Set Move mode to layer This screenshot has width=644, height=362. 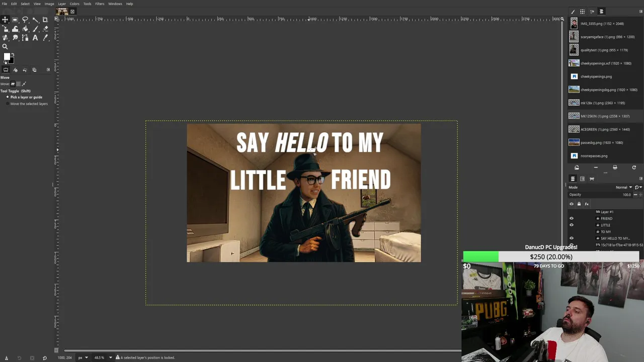(14, 84)
